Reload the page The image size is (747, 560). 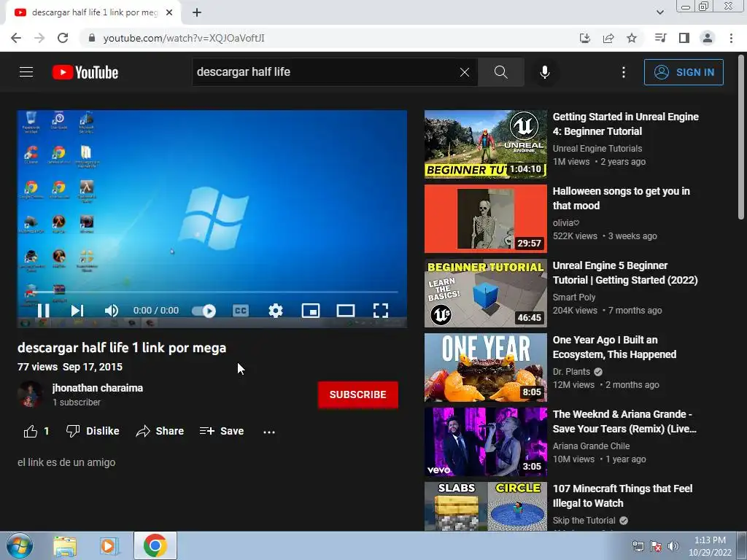click(x=63, y=38)
